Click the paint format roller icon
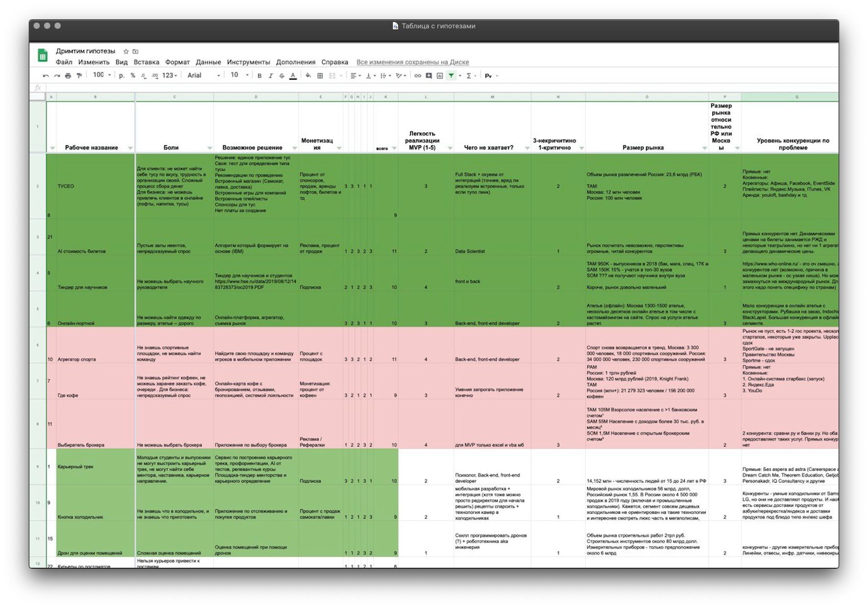The height and width of the screenshot is (607, 868). coord(79,76)
